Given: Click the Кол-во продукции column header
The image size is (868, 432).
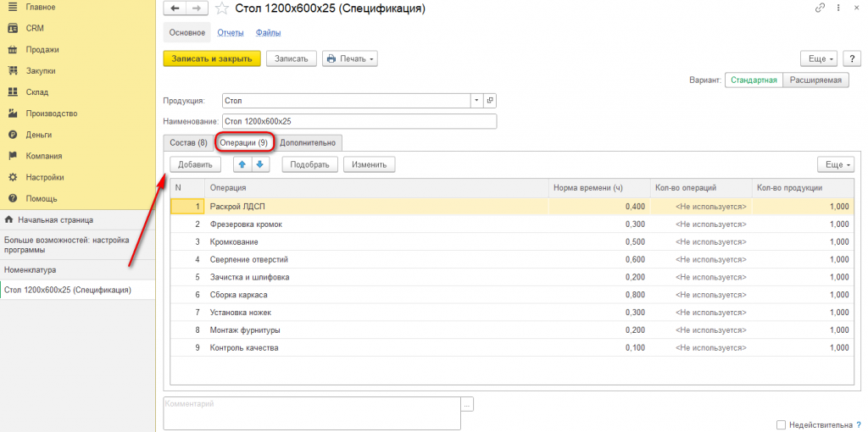Looking at the screenshot, I should (803, 188).
